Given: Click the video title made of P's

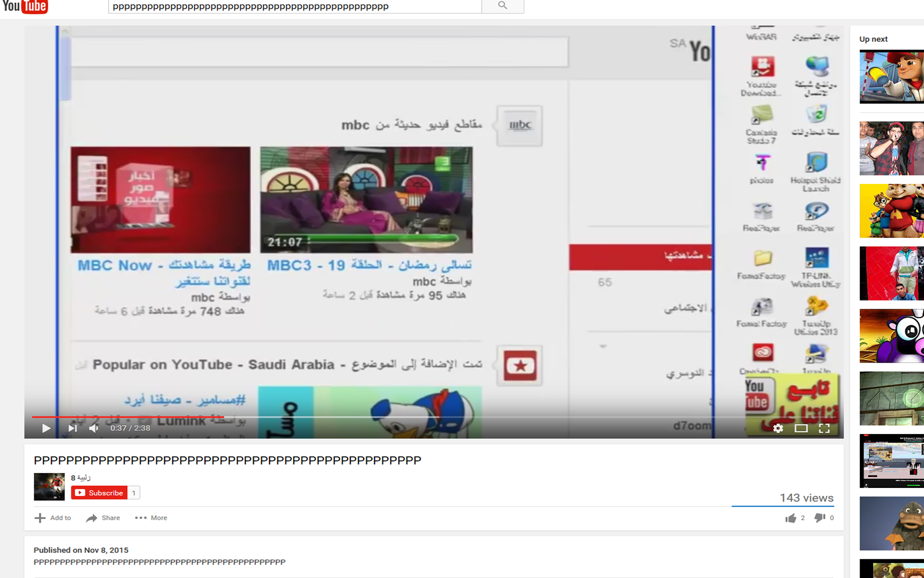Looking at the screenshot, I should click(227, 460).
